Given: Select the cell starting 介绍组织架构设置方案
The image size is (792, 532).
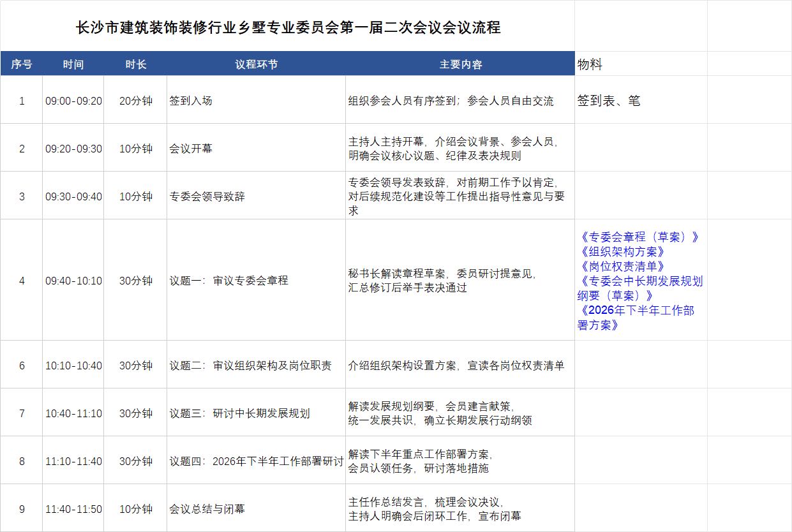Looking at the screenshot, I should 460,365.
